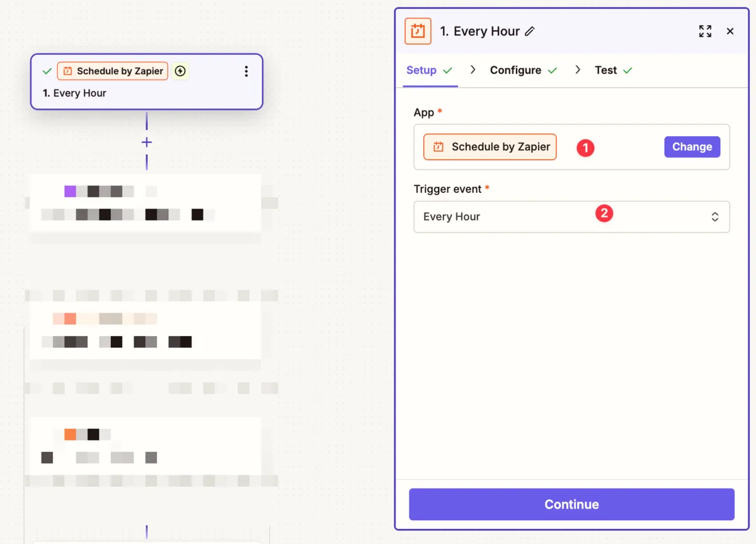This screenshot has width=756, height=544.
Task: Click the red number 1 annotation marker
Action: click(585, 148)
